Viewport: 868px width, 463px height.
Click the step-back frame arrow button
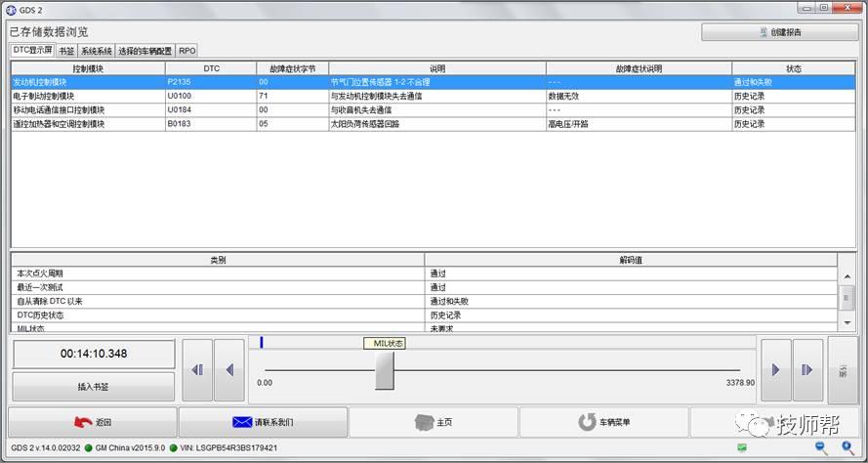(x=197, y=369)
